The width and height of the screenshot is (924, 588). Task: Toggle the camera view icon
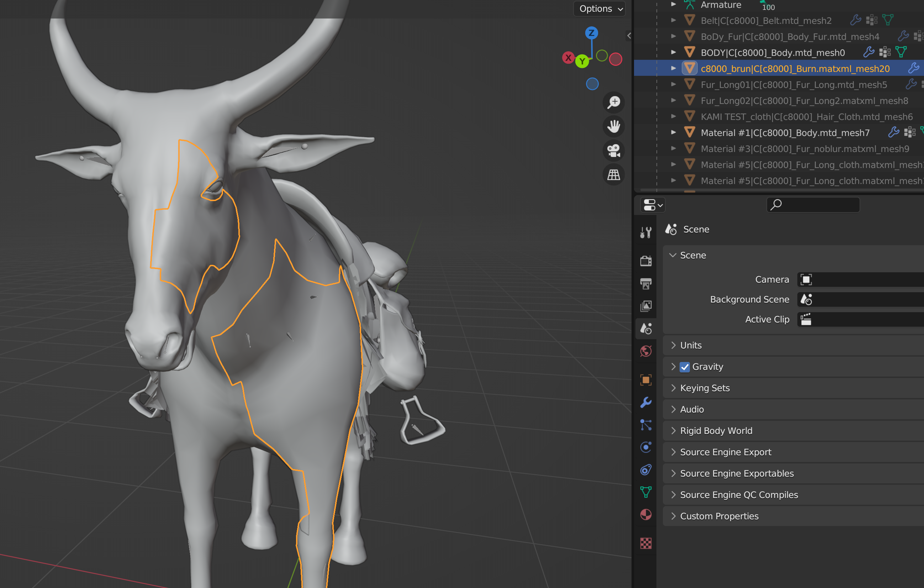pyautogui.click(x=614, y=151)
